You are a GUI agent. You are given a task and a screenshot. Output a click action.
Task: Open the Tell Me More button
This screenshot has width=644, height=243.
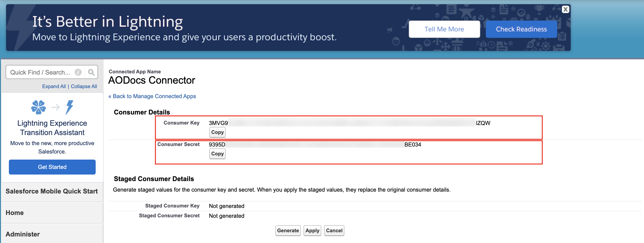tap(444, 29)
